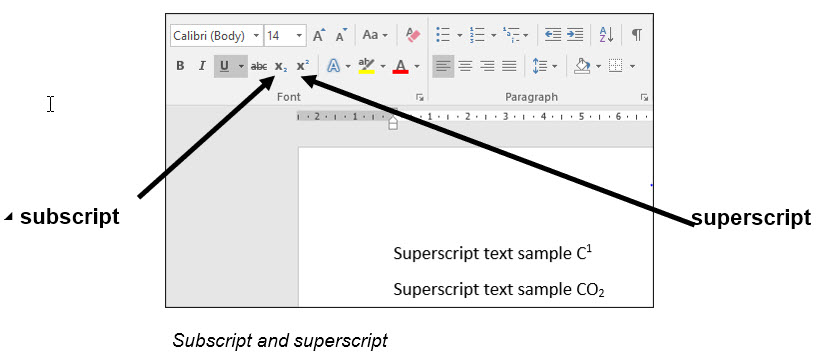Open Line Spacing dropdown arrow
This screenshot has width=828, height=360.
click(554, 67)
